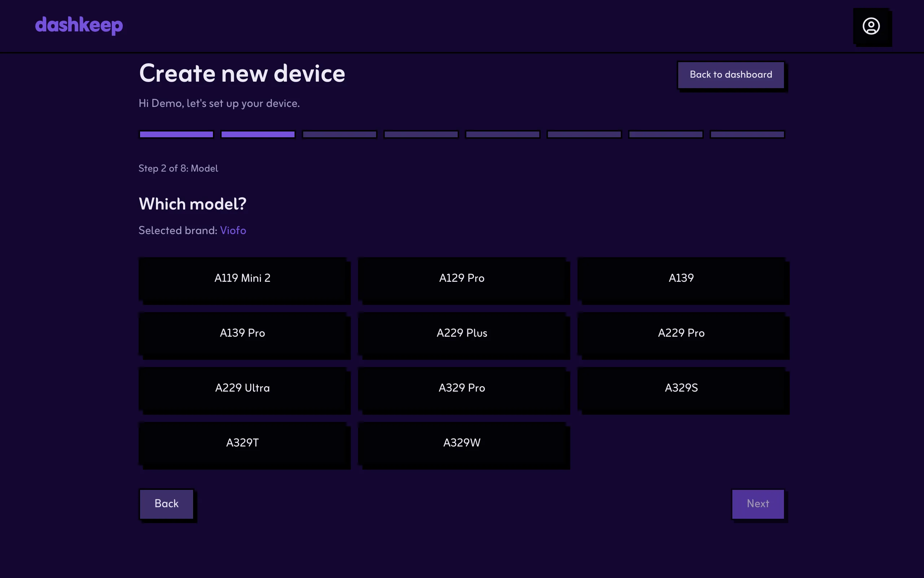Click the first progress step segment
Screen dimensions: 924x578
(176, 134)
